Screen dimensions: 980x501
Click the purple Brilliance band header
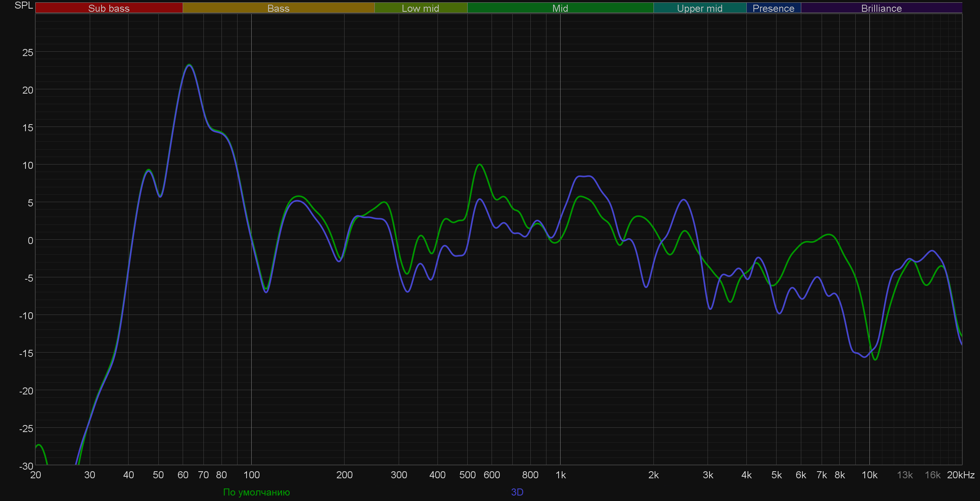pos(881,8)
